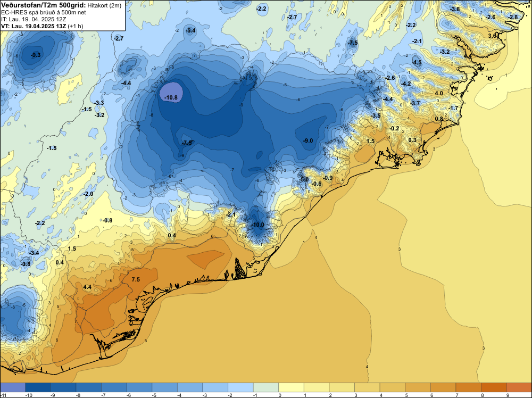Click the '4.0' temperature label
Screen dimensions: 532x398
pos(439,93)
